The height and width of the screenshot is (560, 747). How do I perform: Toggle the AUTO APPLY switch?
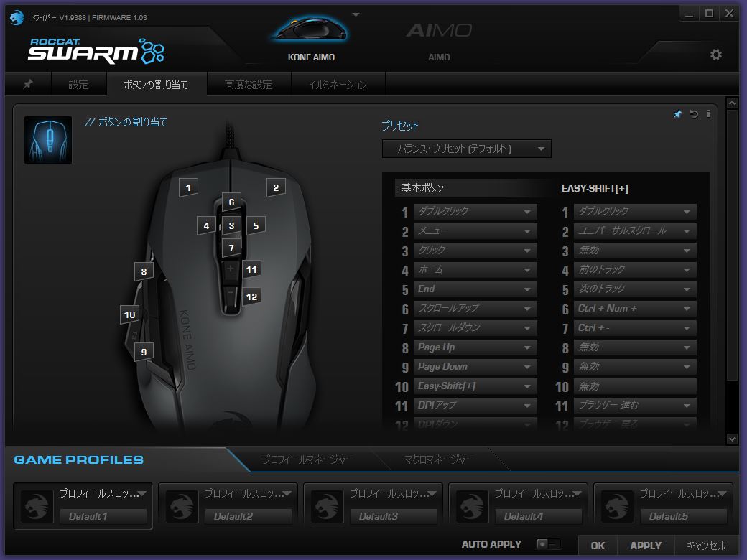pos(548,543)
